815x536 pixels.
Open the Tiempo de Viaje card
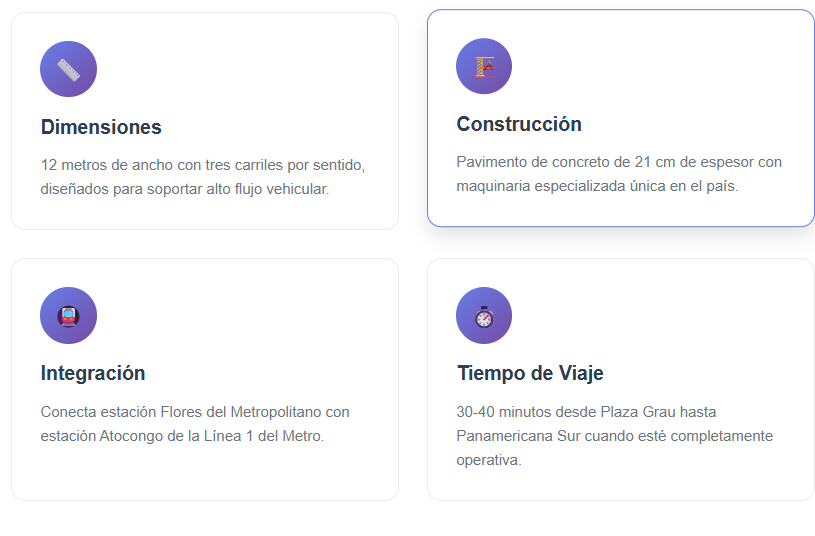[x=621, y=380]
